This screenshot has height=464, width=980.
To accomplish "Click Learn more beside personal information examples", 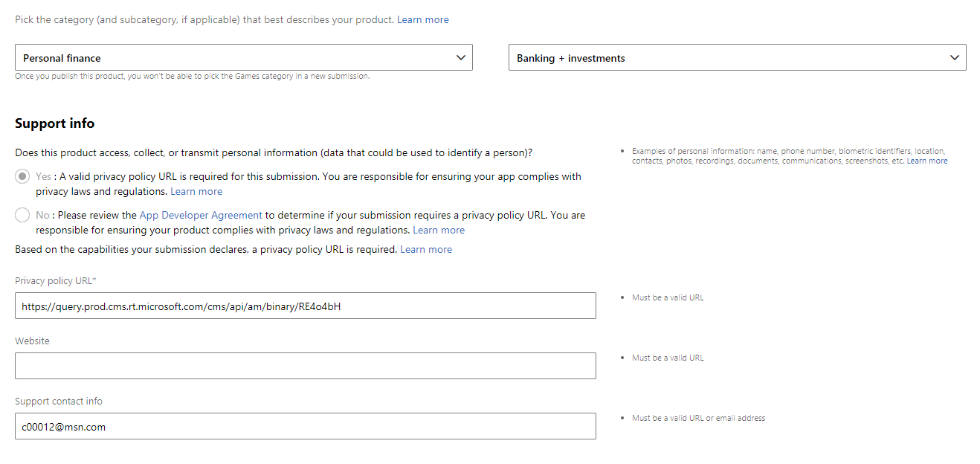I will tap(927, 161).
